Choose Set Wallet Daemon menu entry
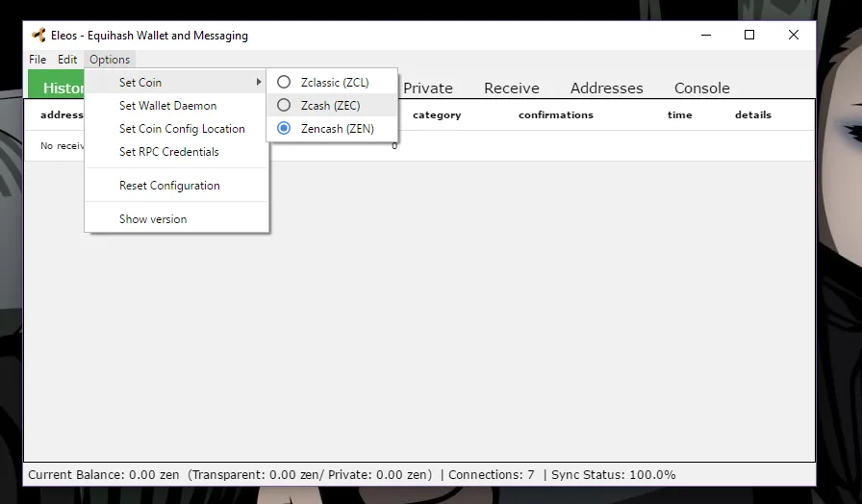This screenshot has height=504, width=862. coord(177,106)
